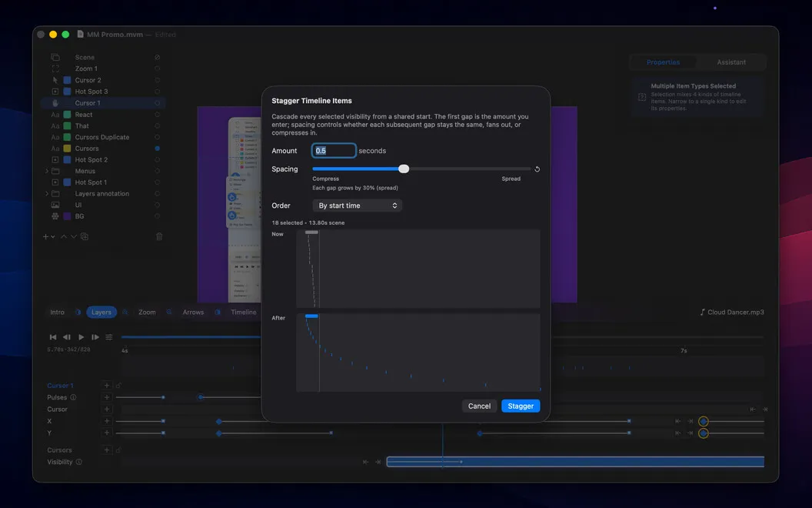Switch to the Properties tab
This screenshot has height=508, width=812.
tap(663, 62)
